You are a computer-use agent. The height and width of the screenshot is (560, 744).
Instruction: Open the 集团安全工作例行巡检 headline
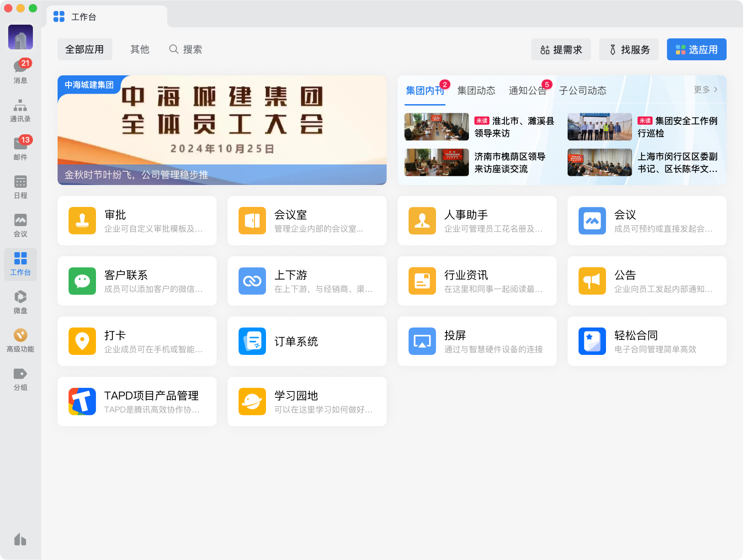(677, 127)
